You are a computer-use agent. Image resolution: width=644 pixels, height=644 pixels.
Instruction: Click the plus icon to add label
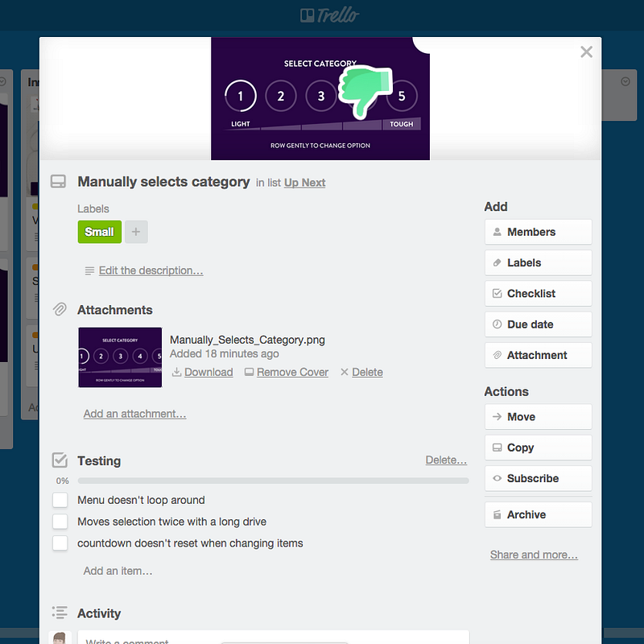(x=136, y=232)
